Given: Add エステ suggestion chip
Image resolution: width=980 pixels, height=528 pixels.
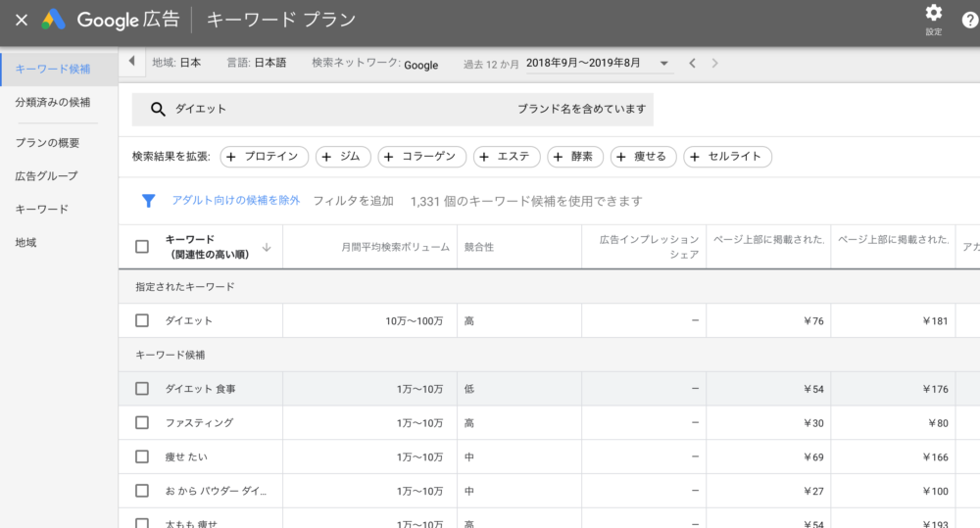Looking at the screenshot, I should 507,156.
